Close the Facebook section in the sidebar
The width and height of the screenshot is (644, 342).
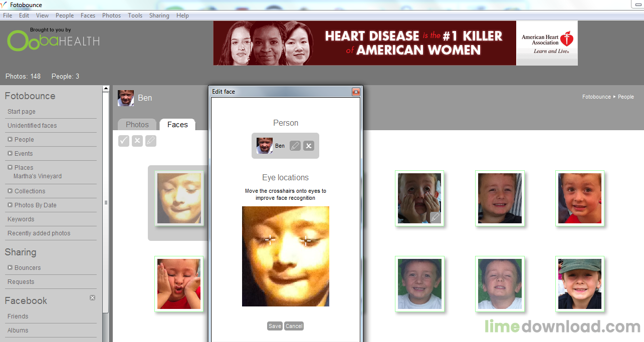point(92,297)
